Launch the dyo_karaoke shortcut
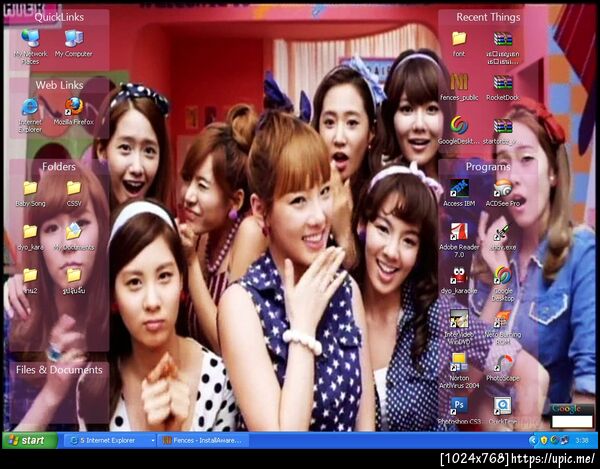Image resolution: width=600 pixels, height=469 pixels. point(459,280)
